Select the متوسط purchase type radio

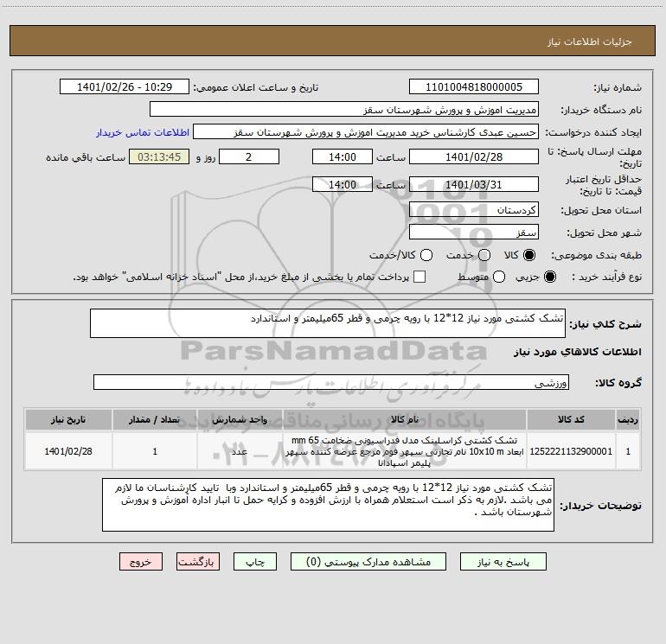point(499,277)
